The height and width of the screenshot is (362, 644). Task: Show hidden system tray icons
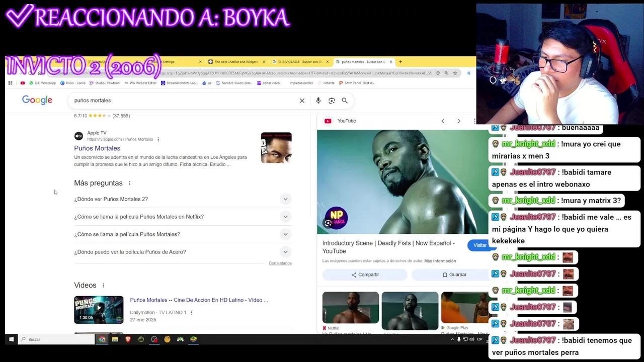coord(452,339)
